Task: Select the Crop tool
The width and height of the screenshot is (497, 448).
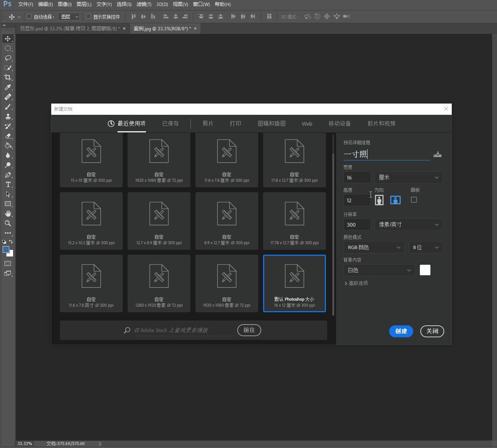Action: point(7,77)
